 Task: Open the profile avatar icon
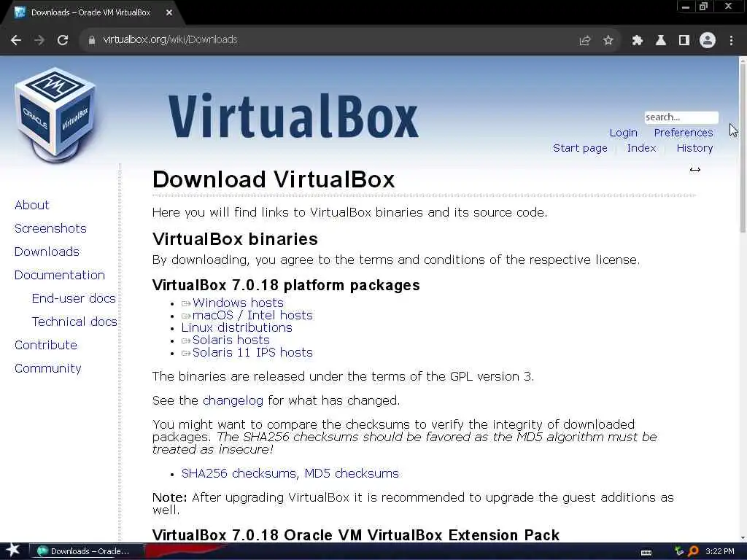coord(708,41)
